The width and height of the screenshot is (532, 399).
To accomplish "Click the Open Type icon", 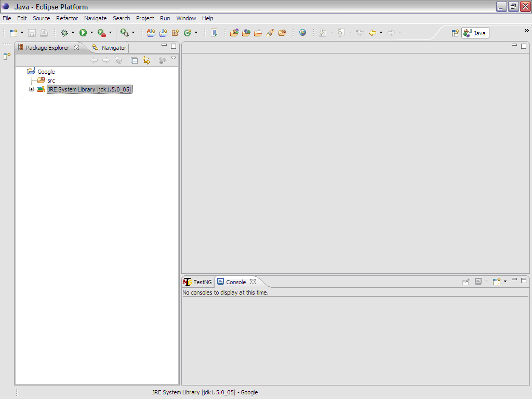I will [214, 33].
